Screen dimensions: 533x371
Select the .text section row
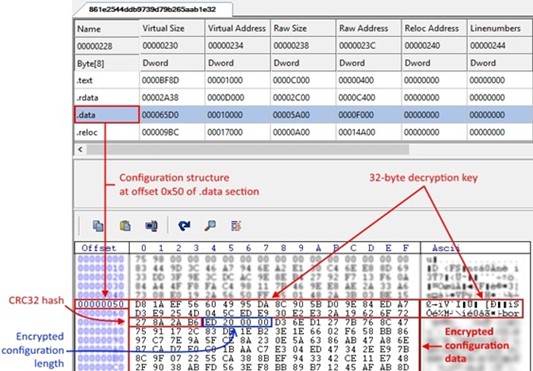tap(303, 80)
